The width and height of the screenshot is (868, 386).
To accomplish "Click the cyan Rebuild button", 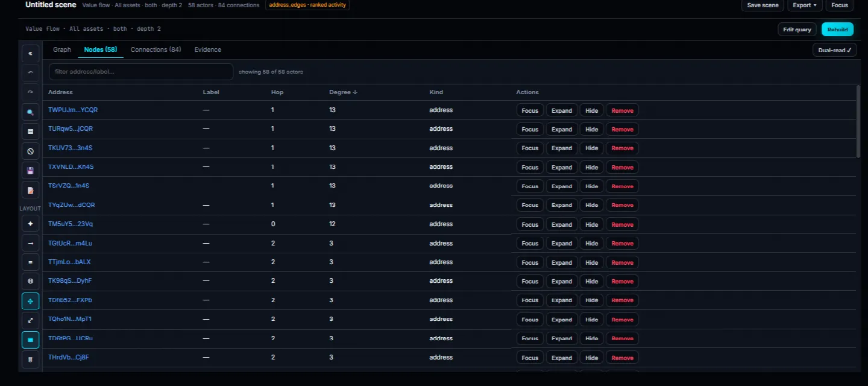I will [x=837, y=30].
